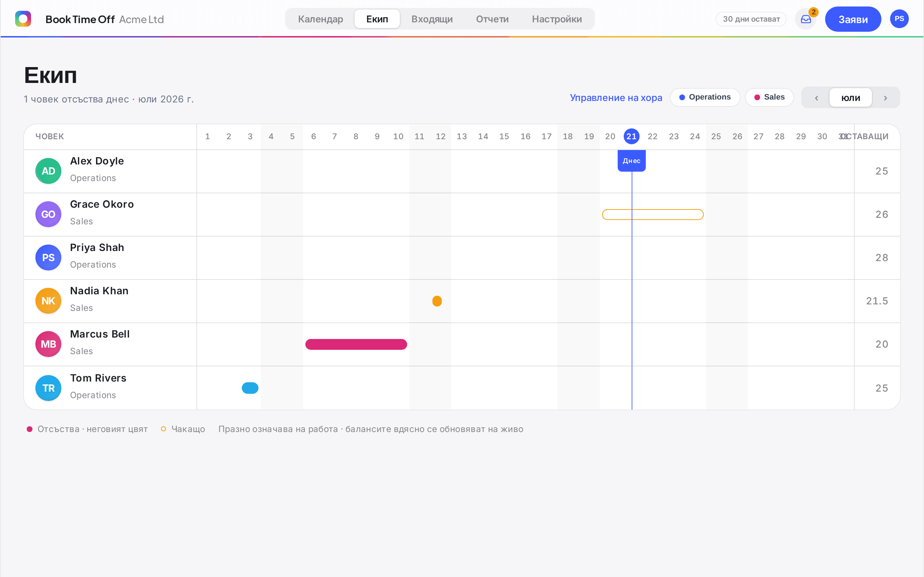Click the Заяви request button

click(853, 19)
